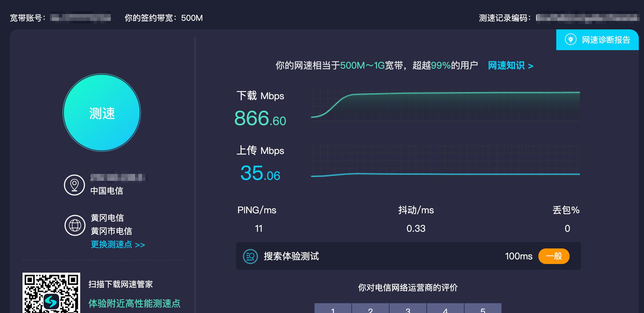Select rating 1 for 电信网络运营商
Viewport: 644px width, 313px height.
tap(333, 310)
